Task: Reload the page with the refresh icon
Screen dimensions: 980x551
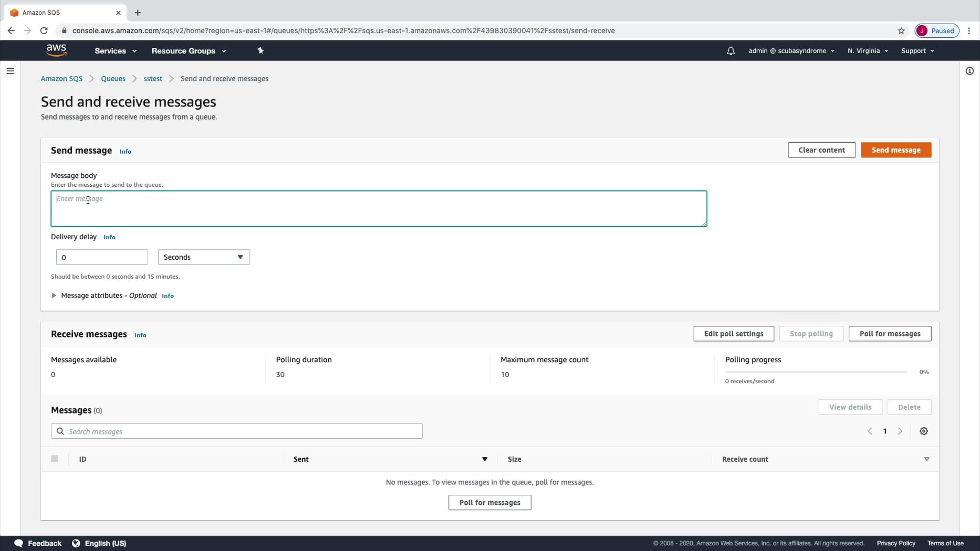Action: 44,30
